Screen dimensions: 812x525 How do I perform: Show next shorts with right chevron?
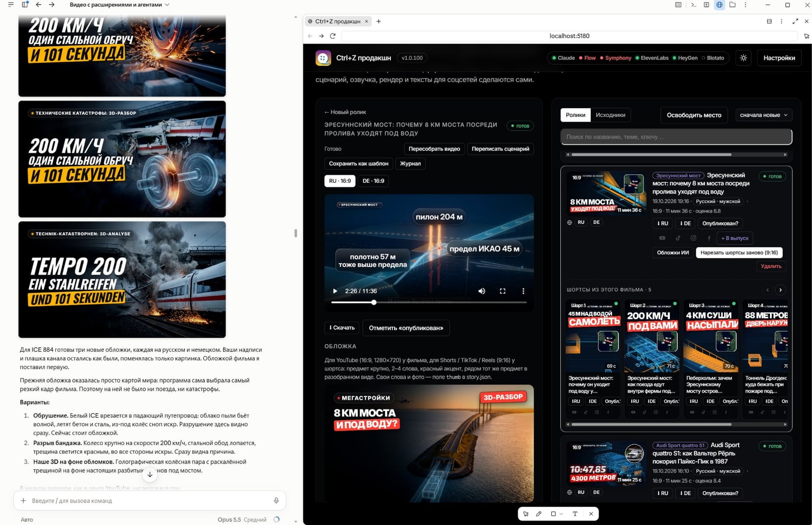tap(781, 290)
